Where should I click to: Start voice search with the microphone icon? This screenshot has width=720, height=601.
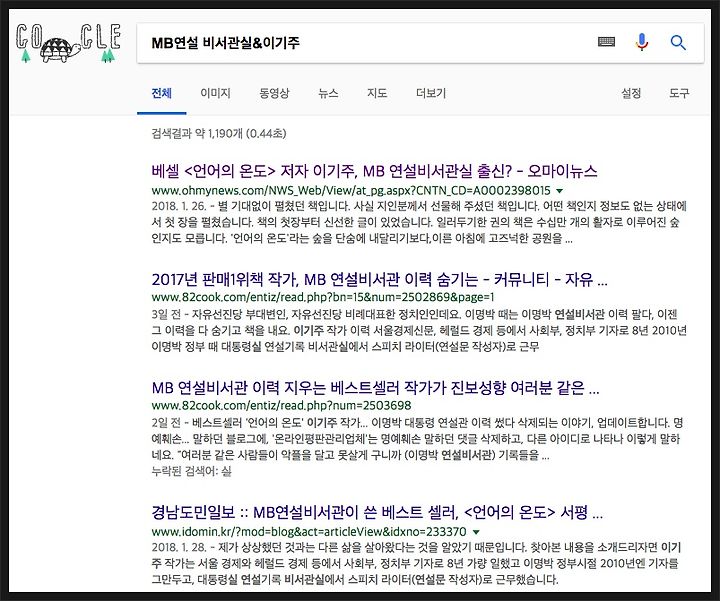[x=641, y=42]
